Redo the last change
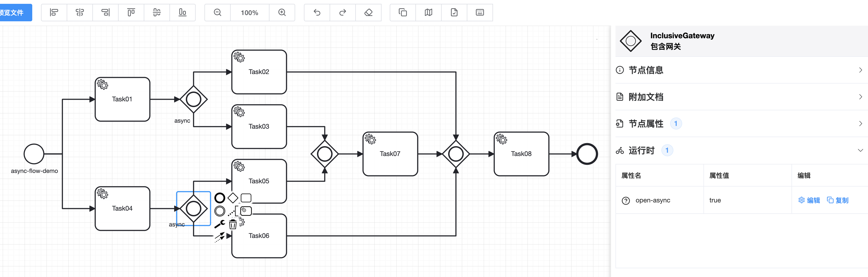Viewport: 868px width, 277px height. pyautogui.click(x=343, y=13)
